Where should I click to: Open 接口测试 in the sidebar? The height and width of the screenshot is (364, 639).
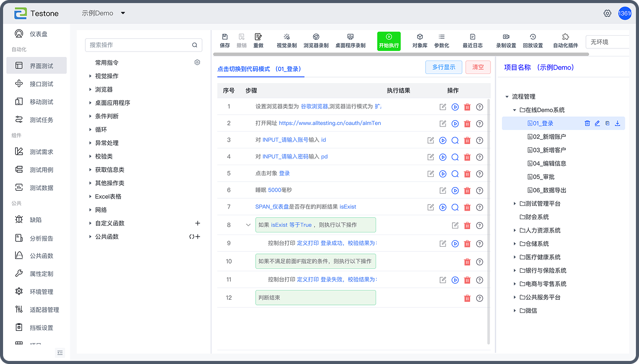(x=37, y=84)
